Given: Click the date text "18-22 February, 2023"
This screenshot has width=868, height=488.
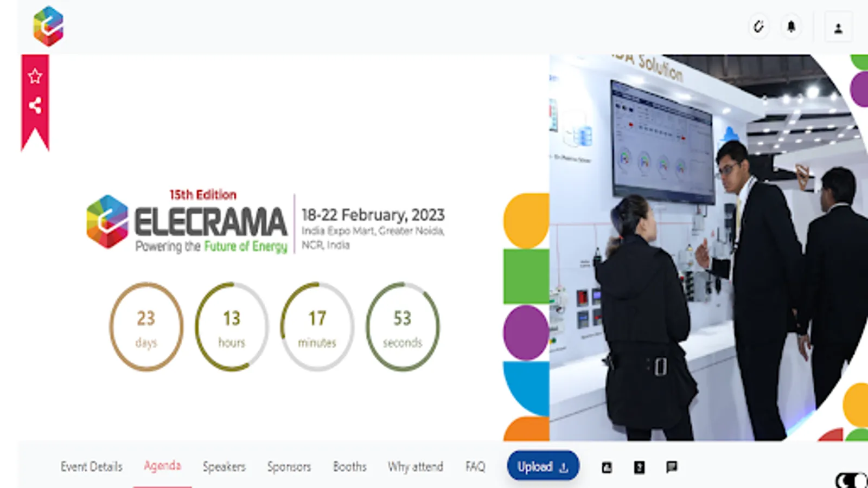Looking at the screenshot, I should [373, 215].
